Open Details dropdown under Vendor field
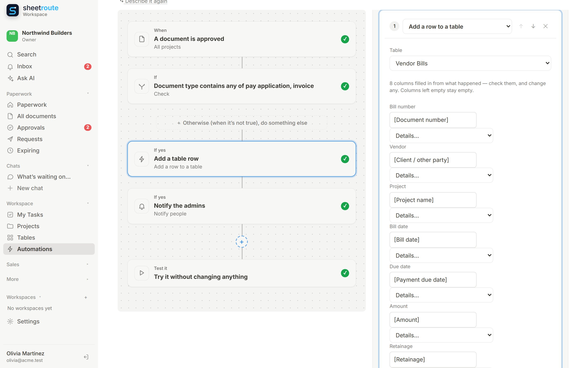Image resolution: width=588 pixels, height=368 pixels. click(441, 175)
